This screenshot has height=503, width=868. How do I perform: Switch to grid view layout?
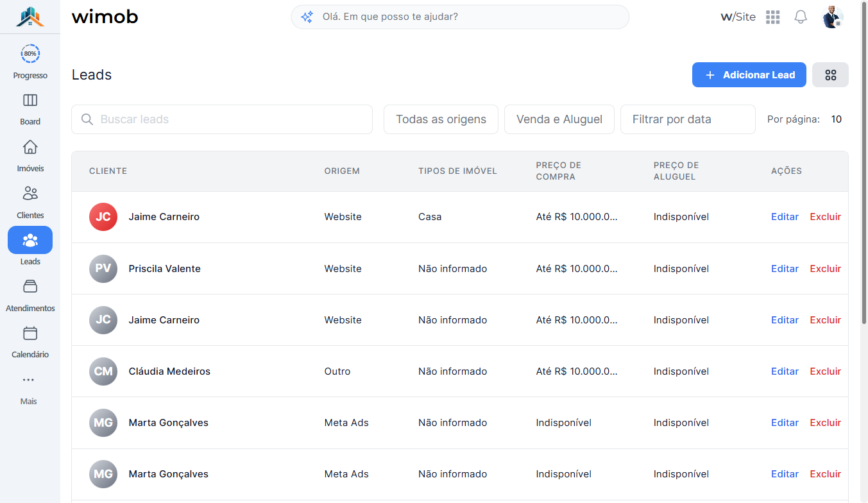coord(830,75)
